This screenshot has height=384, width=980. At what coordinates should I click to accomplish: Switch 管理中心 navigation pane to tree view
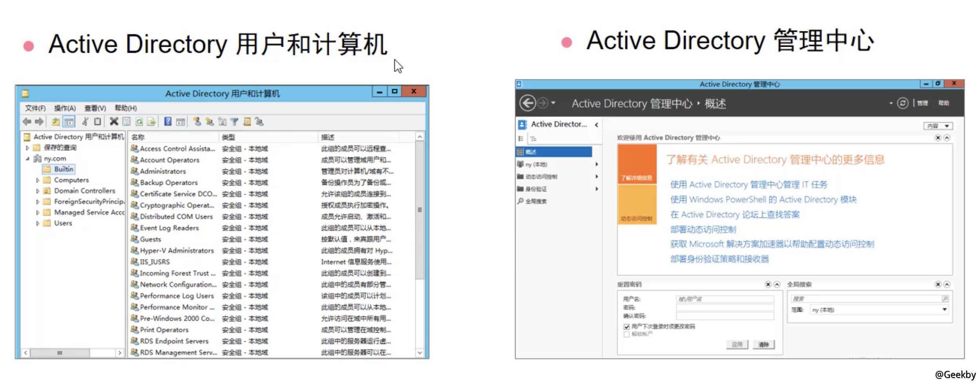coord(533,139)
